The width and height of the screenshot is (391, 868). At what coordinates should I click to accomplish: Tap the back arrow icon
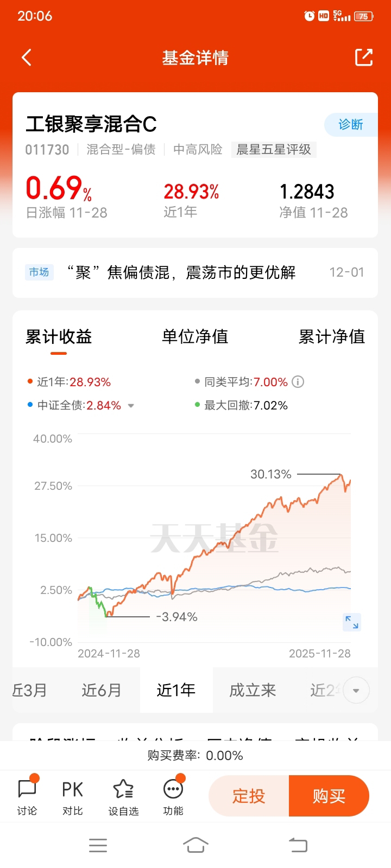pyautogui.click(x=27, y=58)
